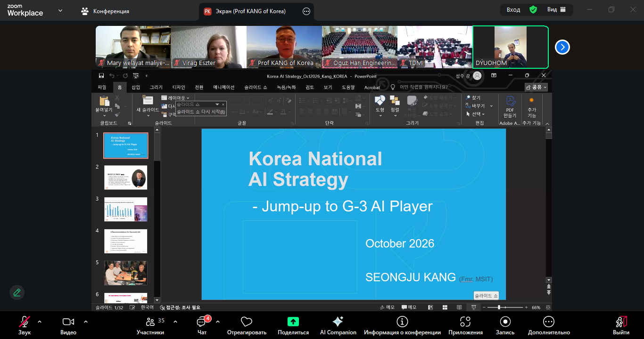Open the Участники participants panel
This screenshot has width=644, height=339.
click(151, 325)
